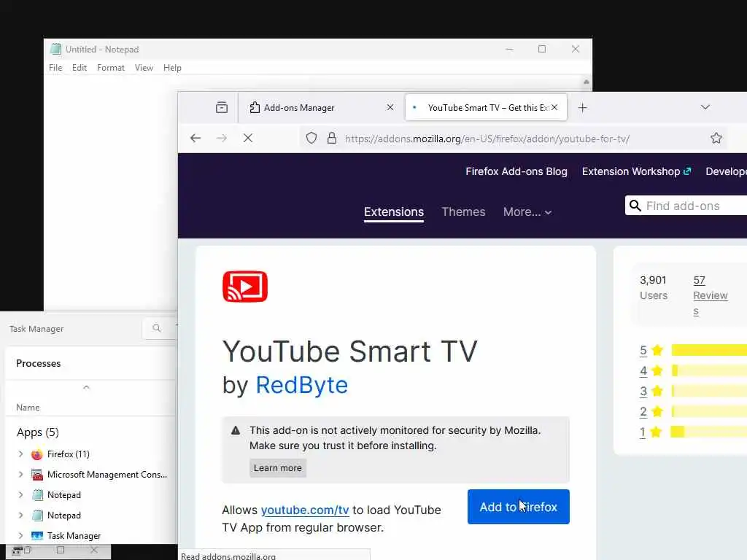Click the Task Manager app icon row

coord(36,536)
